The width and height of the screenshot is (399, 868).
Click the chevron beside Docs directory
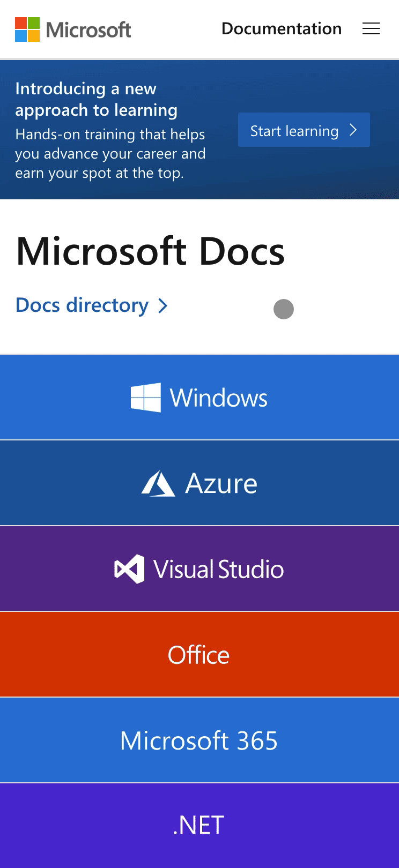click(163, 306)
